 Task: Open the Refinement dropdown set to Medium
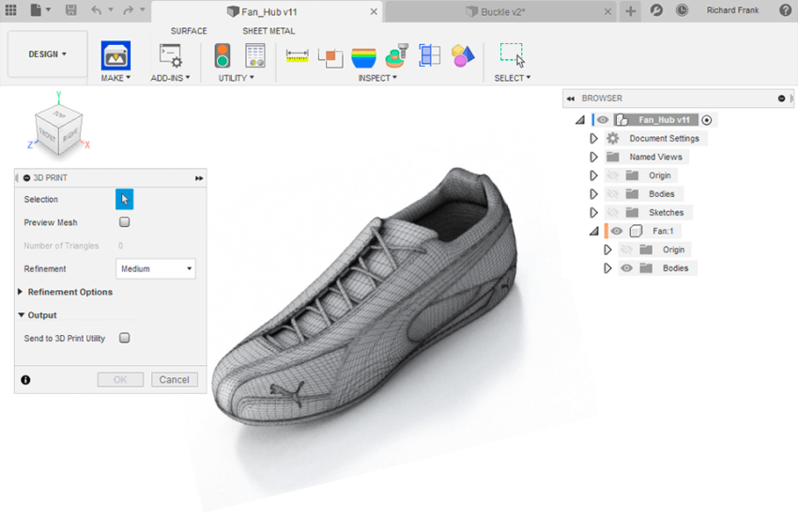point(156,269)
